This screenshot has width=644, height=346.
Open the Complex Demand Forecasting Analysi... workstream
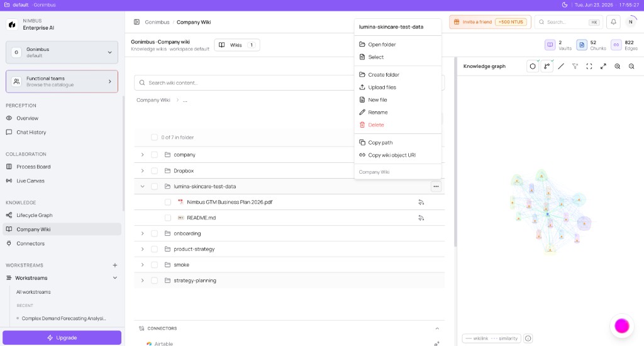(x=64, y=318)
